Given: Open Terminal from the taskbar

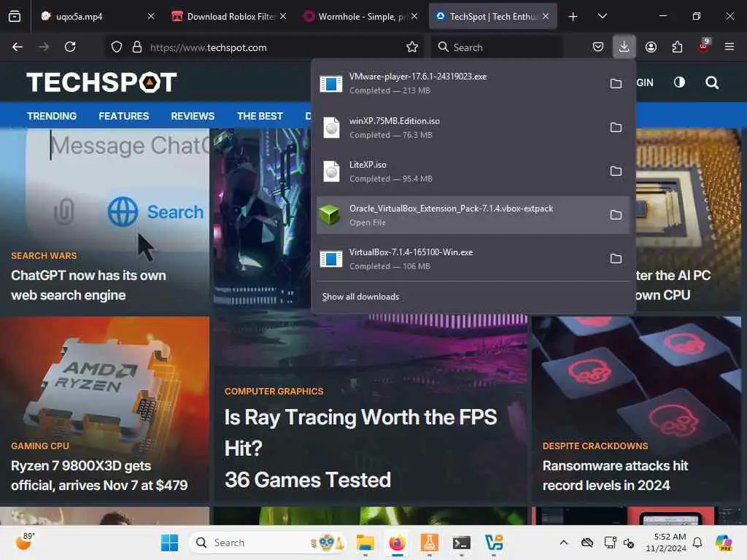Looking at the screenshot, I should tap(461, 542).
